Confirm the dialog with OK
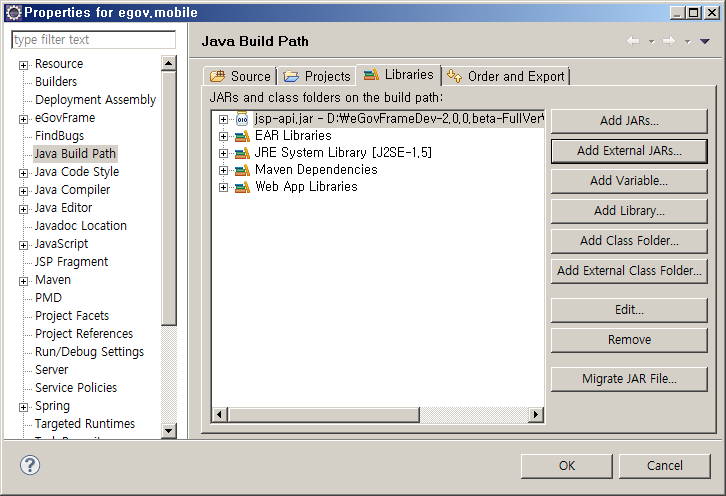The width and height of the screenshot is (726, 496). pyautogui.click(x=566, y=465)
